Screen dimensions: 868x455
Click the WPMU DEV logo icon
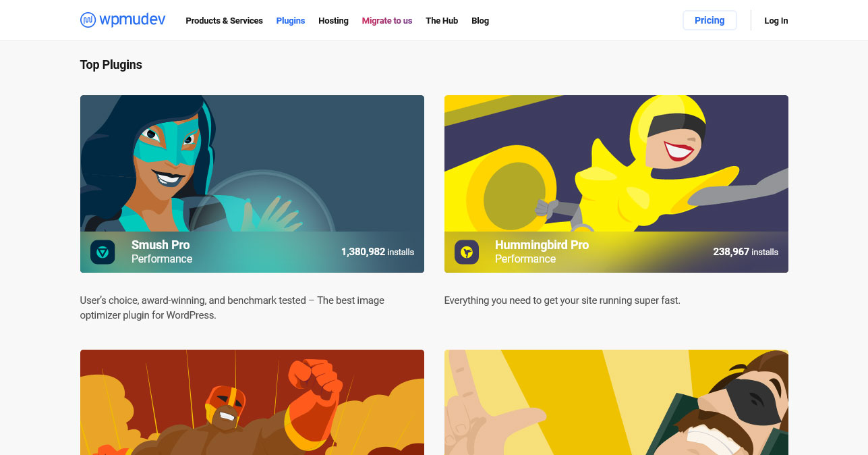pos(88,20)
